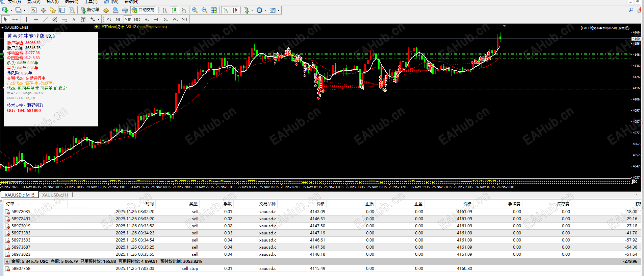This screenshot has height=276, width=644.
Task: Zoom out of the chart
Action: pyautogui.click(x=204, y=10)
